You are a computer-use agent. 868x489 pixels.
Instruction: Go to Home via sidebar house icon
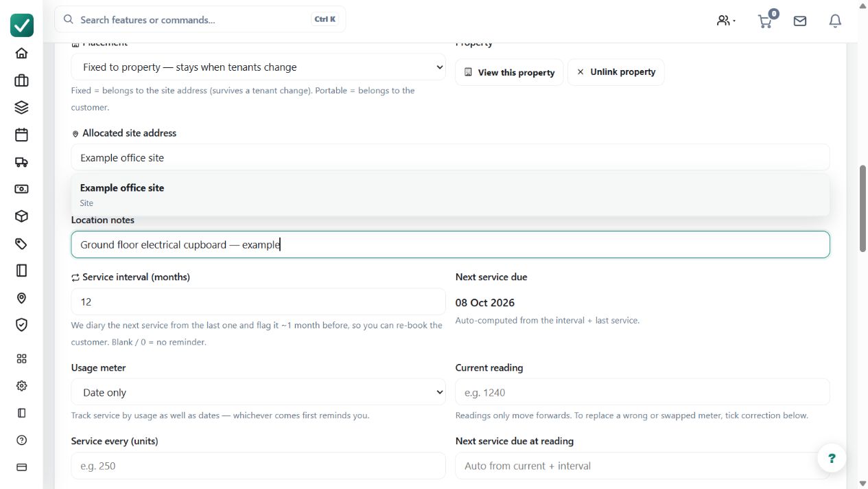(21, 54)
